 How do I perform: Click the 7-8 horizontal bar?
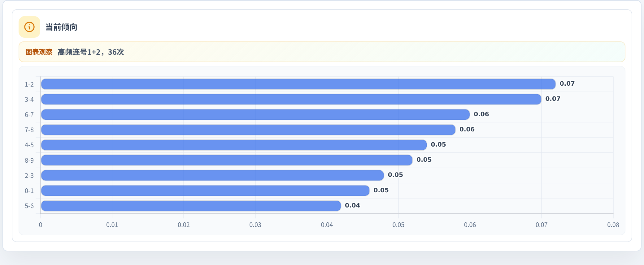tap(248, 130)
